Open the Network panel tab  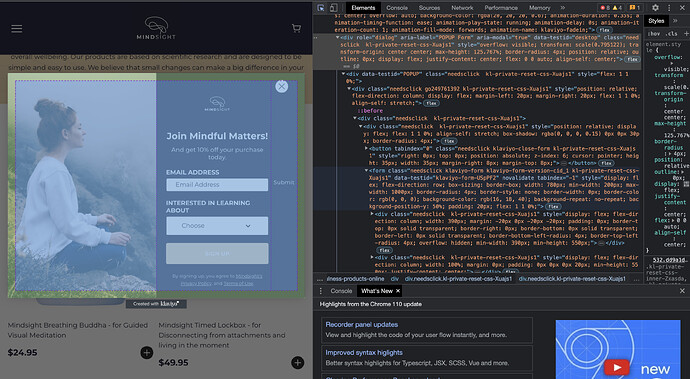point(462,7)
